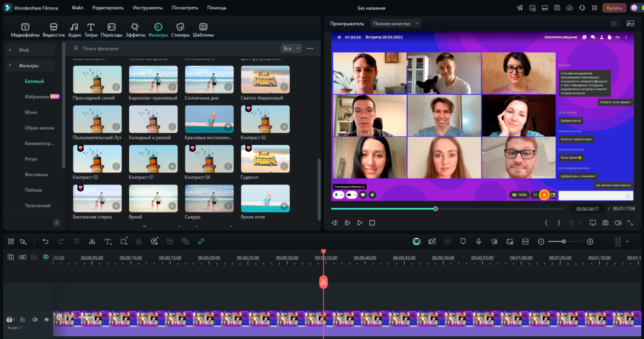Open the Инструменты menu

[x=147, y=8]
